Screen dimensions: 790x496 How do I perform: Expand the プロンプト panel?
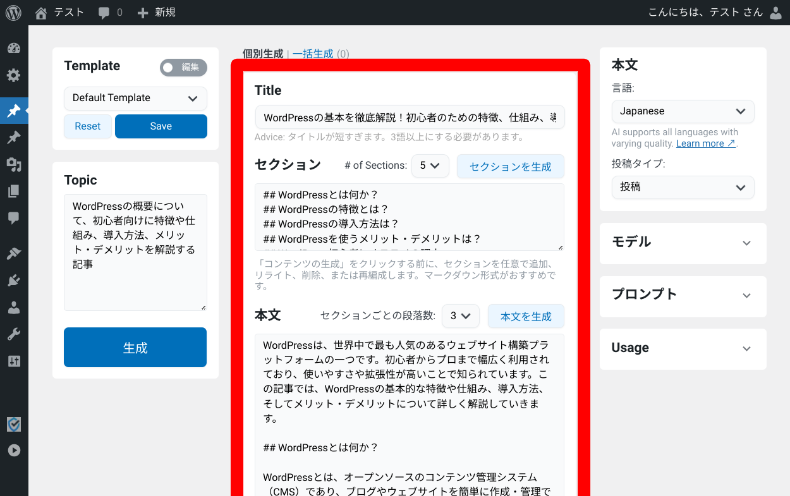tap(683, 296)
